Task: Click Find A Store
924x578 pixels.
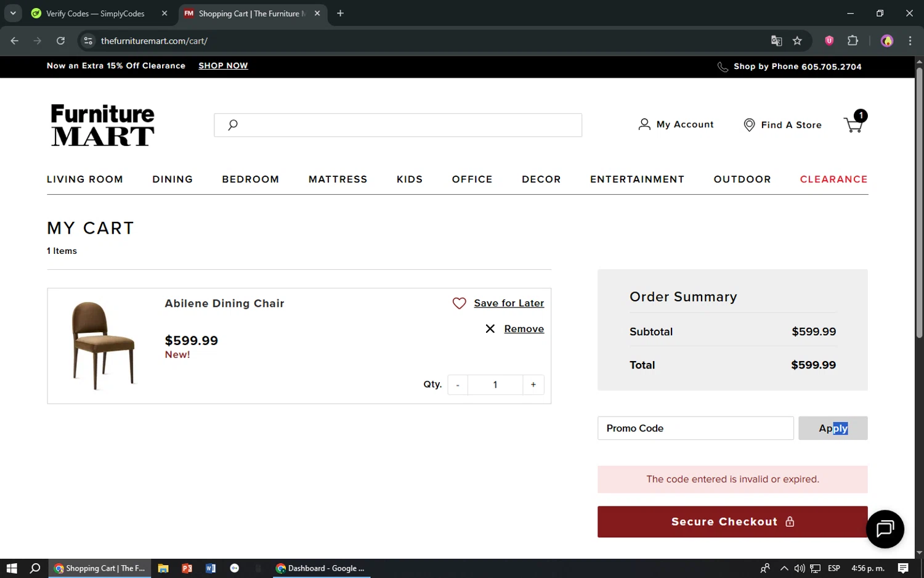Action: pyautogui.click(x=782, y=125)
